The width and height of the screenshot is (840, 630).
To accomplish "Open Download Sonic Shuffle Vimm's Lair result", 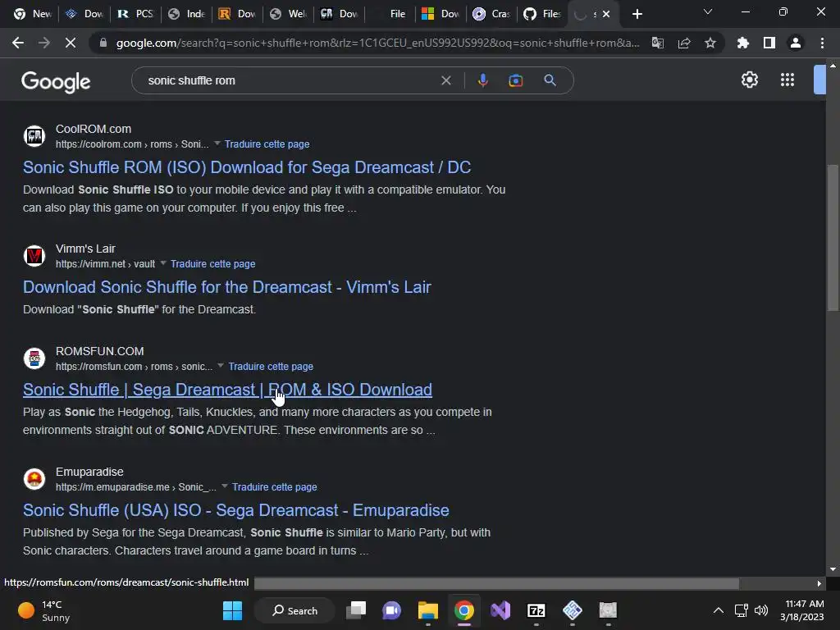I will (227, 287).
